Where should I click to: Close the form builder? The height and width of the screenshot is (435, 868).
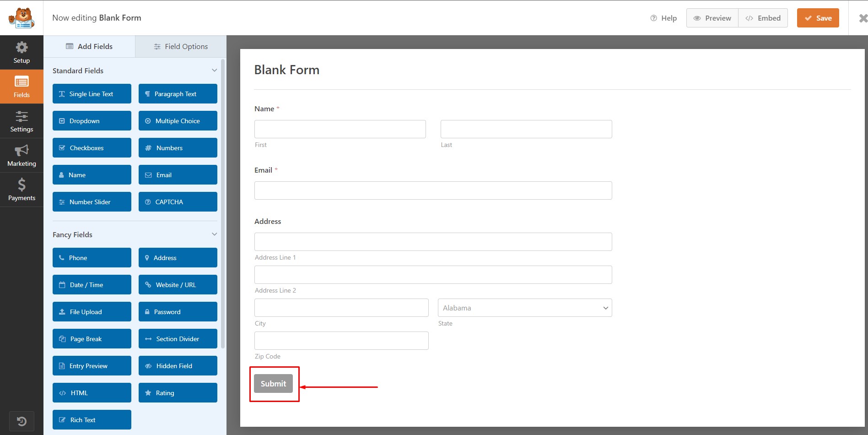point(863,18)
